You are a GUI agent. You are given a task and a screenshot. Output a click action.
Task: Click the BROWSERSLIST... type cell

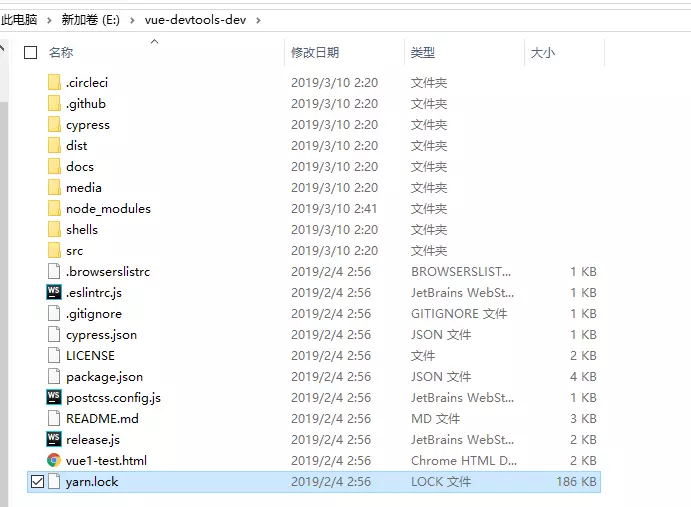coord(461,272)
